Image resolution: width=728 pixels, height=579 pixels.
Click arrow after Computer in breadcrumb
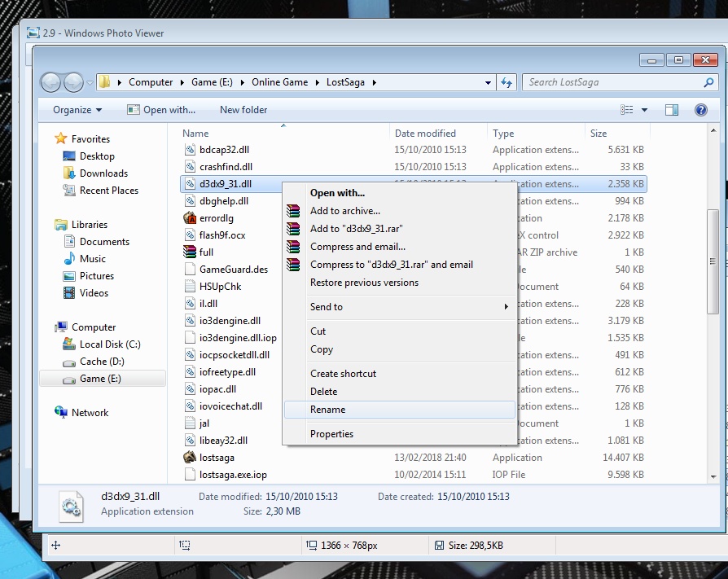[x=182, y=82]
